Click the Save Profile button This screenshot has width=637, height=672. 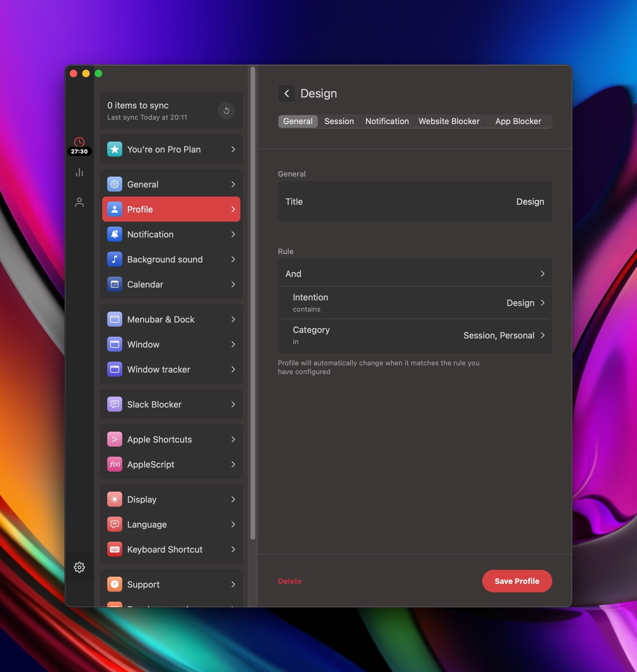point(516,581)
